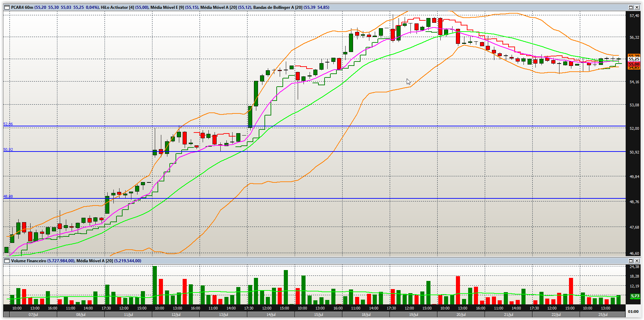Click the price chart pane icon beside PCAR4

(x=7, y=7)
